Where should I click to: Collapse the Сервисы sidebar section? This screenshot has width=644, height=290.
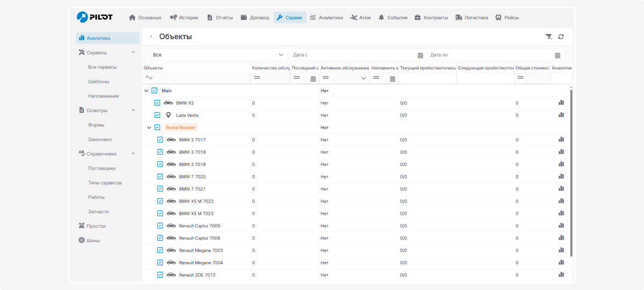click(133, 52)
